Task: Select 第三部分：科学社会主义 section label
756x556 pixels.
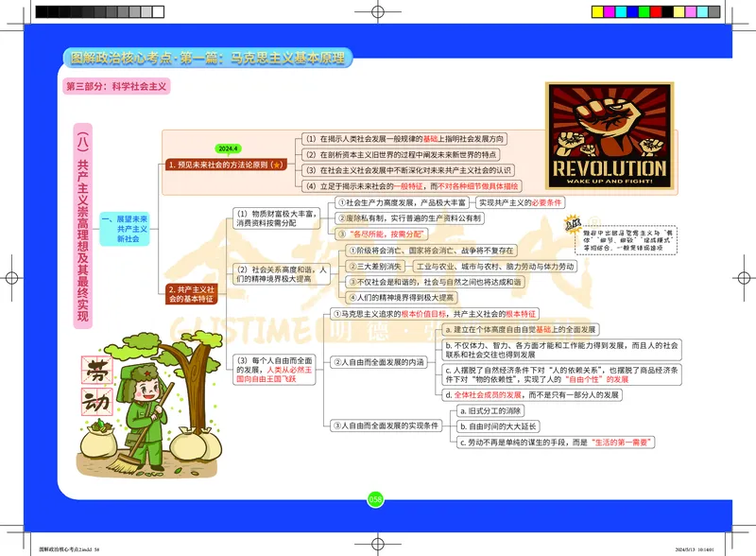Action: (x=115, y=86)
